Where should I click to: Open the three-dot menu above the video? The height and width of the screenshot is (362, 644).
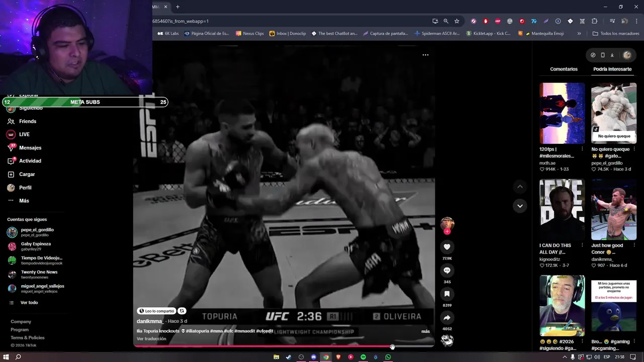425,55
